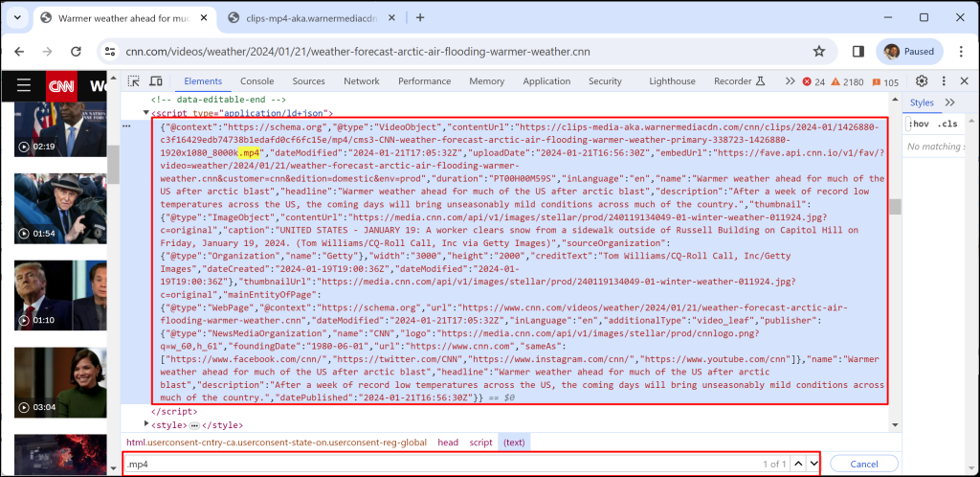980x477 pixels.
Task: Click the Paused profile button
Action: (909, 52)
